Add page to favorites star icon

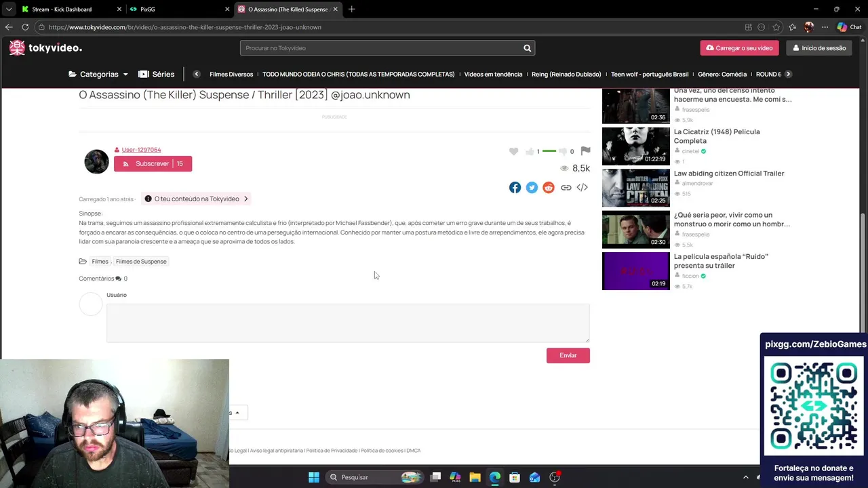[x=776, y=27]
